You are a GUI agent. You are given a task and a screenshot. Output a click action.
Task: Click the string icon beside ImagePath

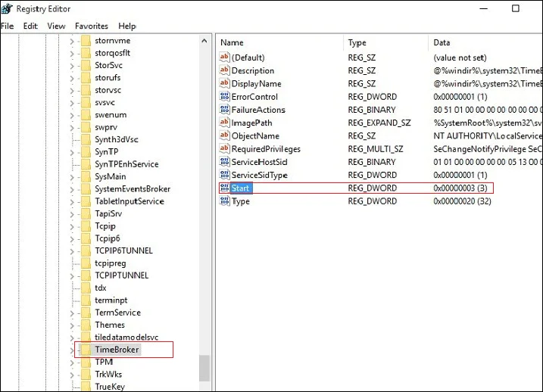224,123
